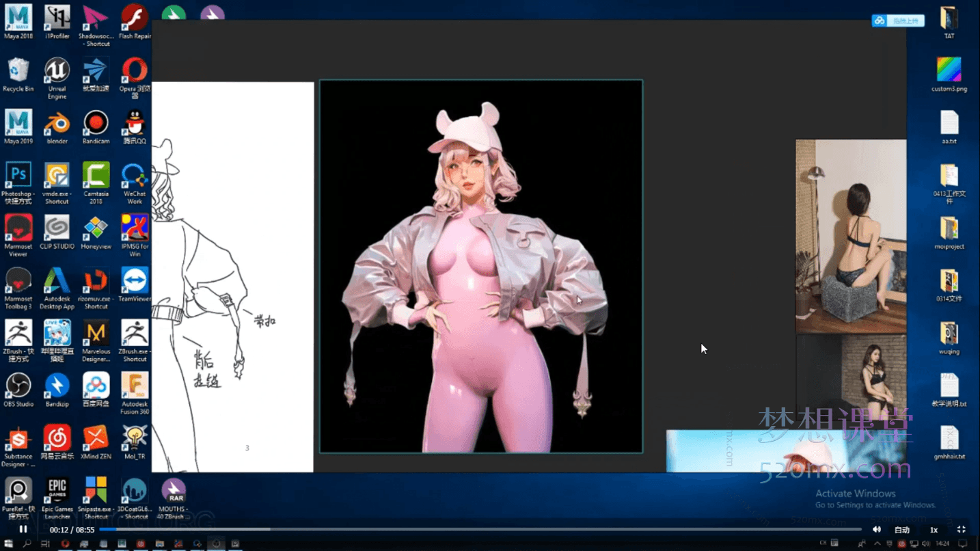Viewport: 980px width, 551px height.
Task: Open the moiproject folder
Action: (949, 230)
